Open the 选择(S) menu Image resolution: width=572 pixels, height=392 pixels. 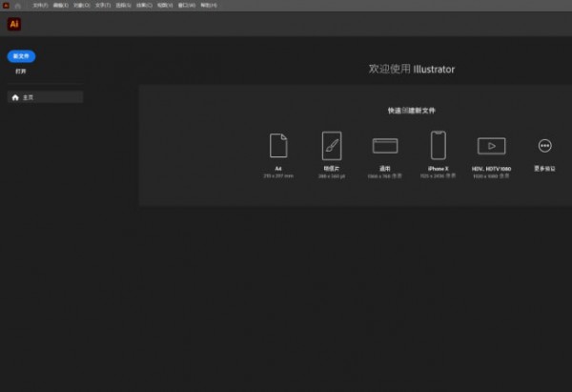pos(123,6)
